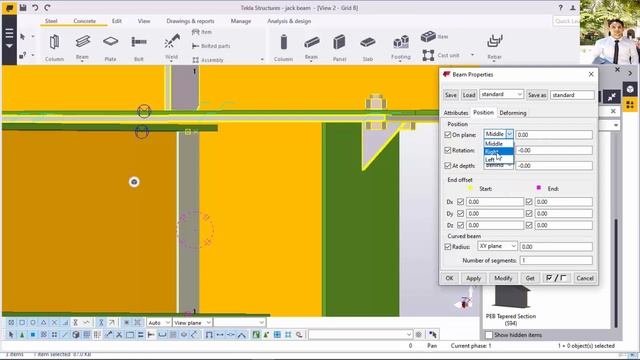Click the Get button

(530, 278)
